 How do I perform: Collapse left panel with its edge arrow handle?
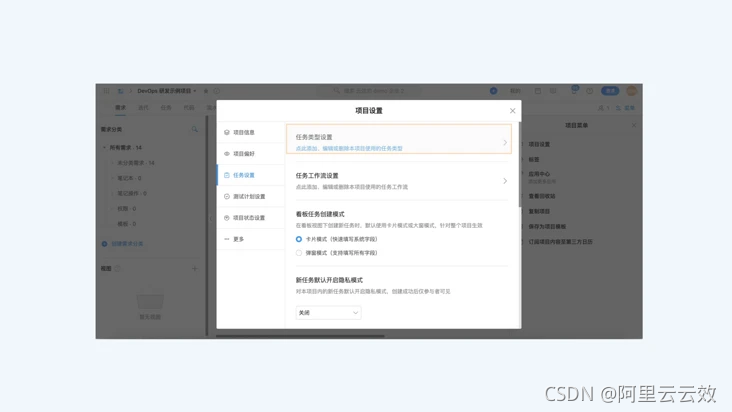211,218
